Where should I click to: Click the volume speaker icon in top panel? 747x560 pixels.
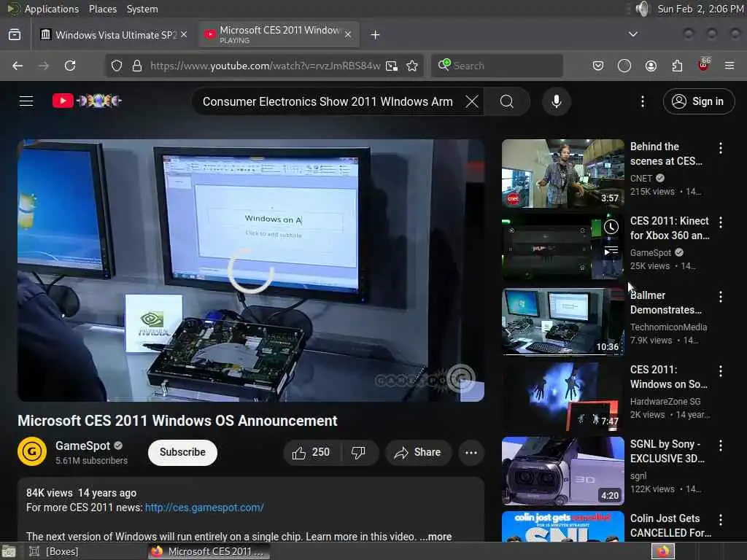pyautogui.click(x=642, y=9)
